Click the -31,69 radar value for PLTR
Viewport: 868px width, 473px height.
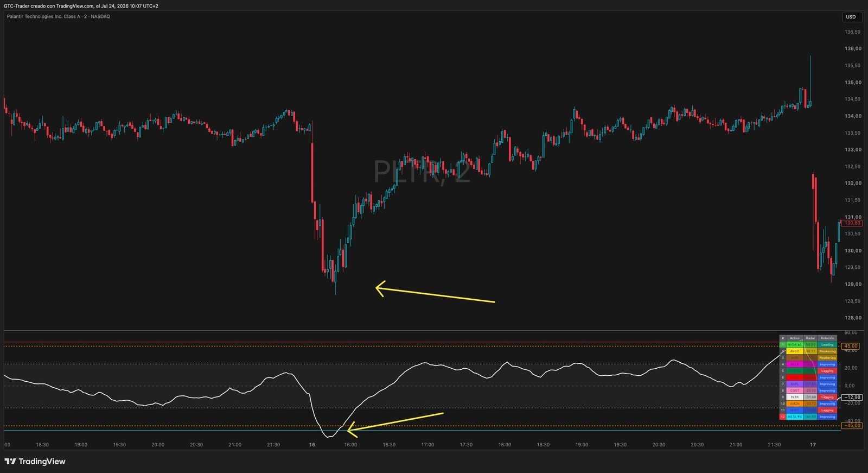coord(810,397)
